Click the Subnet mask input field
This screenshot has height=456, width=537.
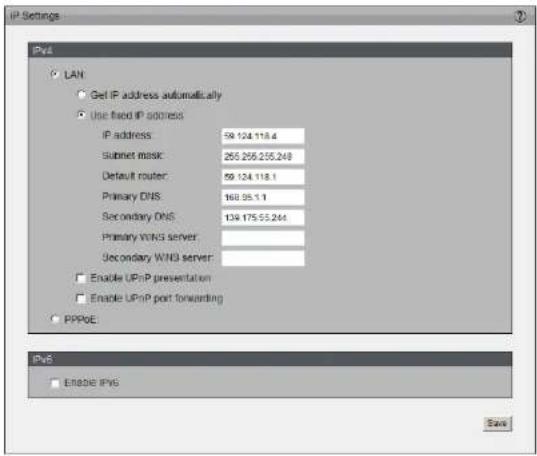click(x=263, y=157)
